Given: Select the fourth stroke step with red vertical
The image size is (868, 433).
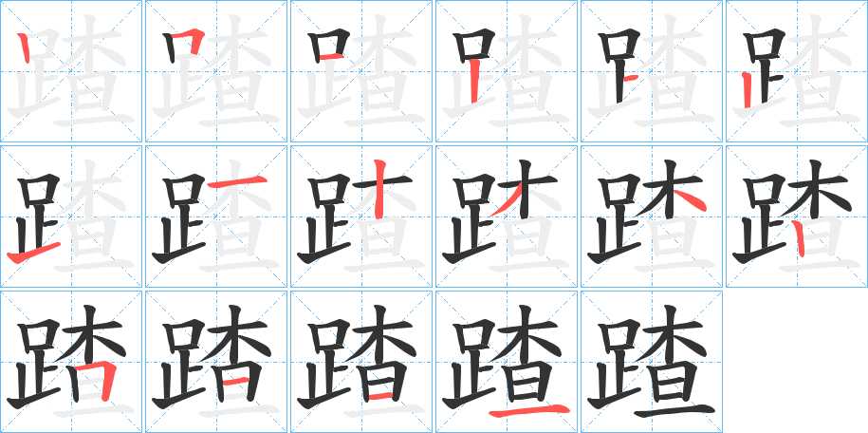Looking at the screenshot, I should pos(507,71).
